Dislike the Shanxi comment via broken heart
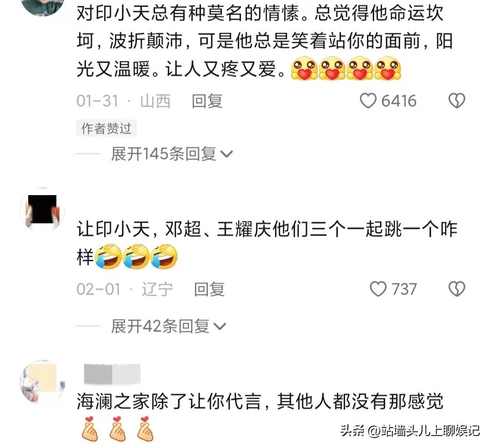This screenshot has height=448, width=491. click(457, 101)
